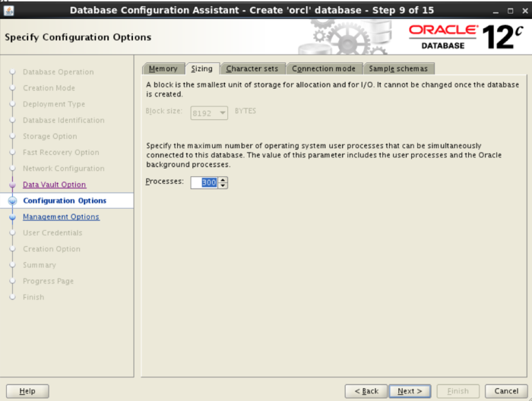Click the Data Vault Option bullet icon
The width and height of the screenshot is (532, 401).
[x=13, y=185]
